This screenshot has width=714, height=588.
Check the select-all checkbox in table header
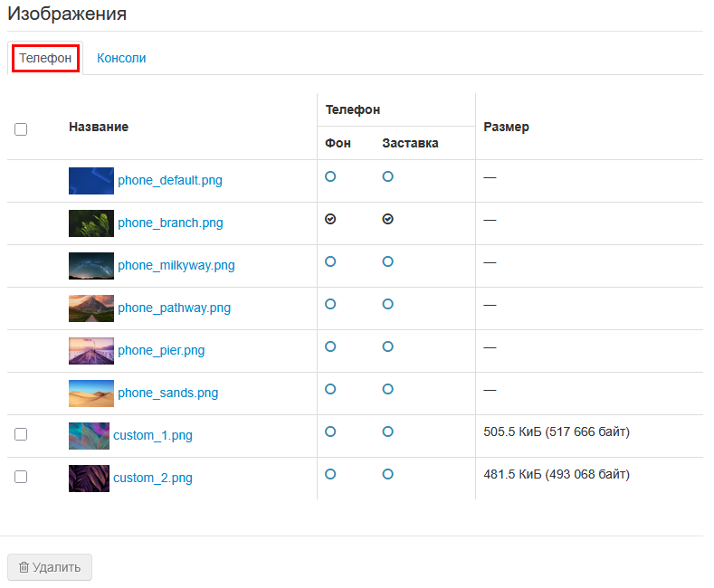21,129
